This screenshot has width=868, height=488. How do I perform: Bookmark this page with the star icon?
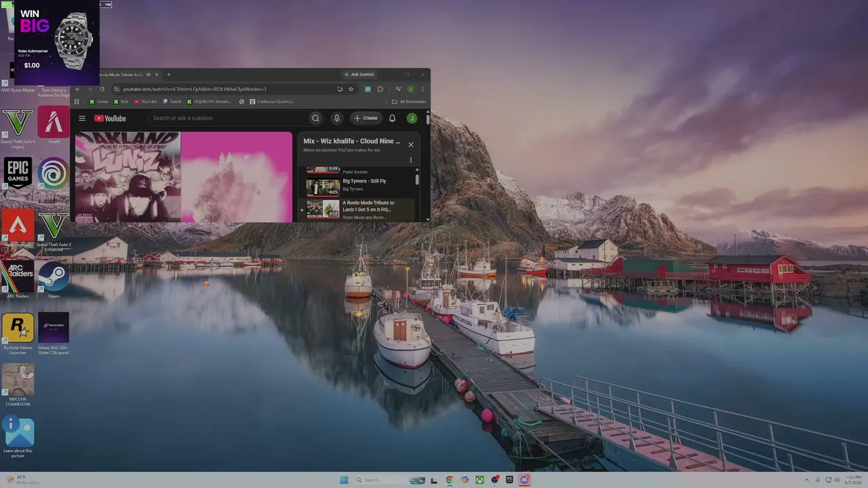click(351, 89)
